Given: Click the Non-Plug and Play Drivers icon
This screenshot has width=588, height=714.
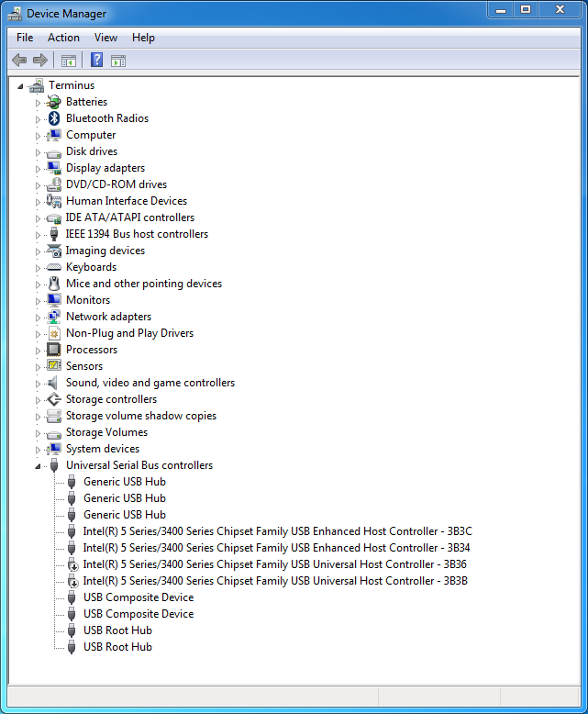Looking at the screenshot, I should coord(54,333).
